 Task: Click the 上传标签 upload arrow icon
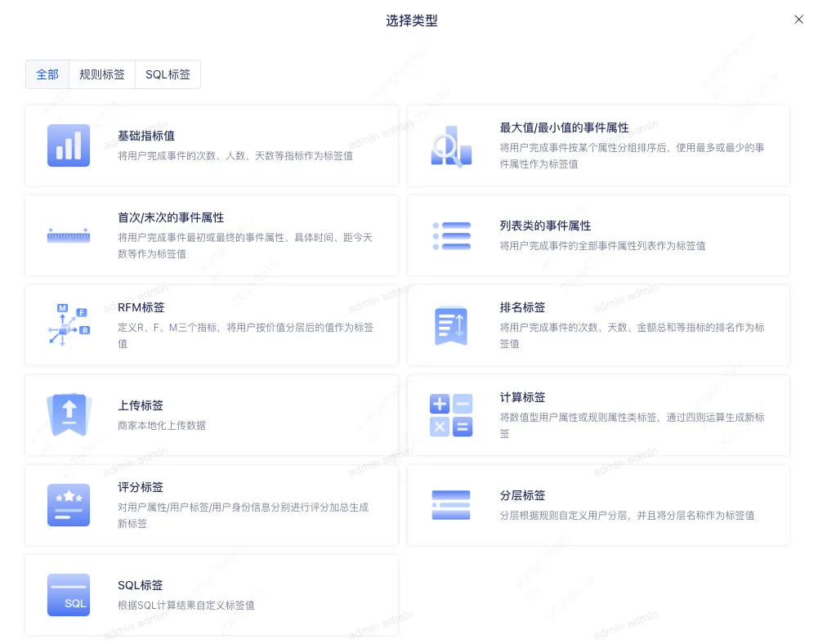[69, 414]
